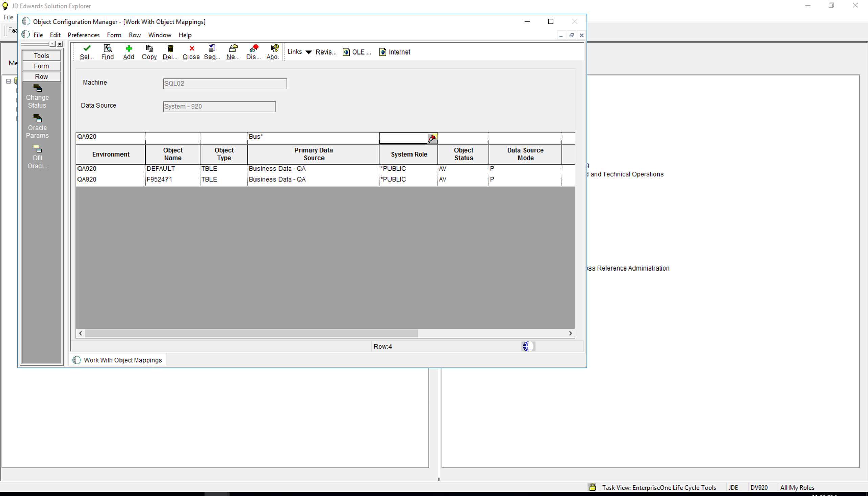The height and width of the screenshot is (496, 868).
Task: Click the grid scroll left arrow
Action: [x=81, y=333]
